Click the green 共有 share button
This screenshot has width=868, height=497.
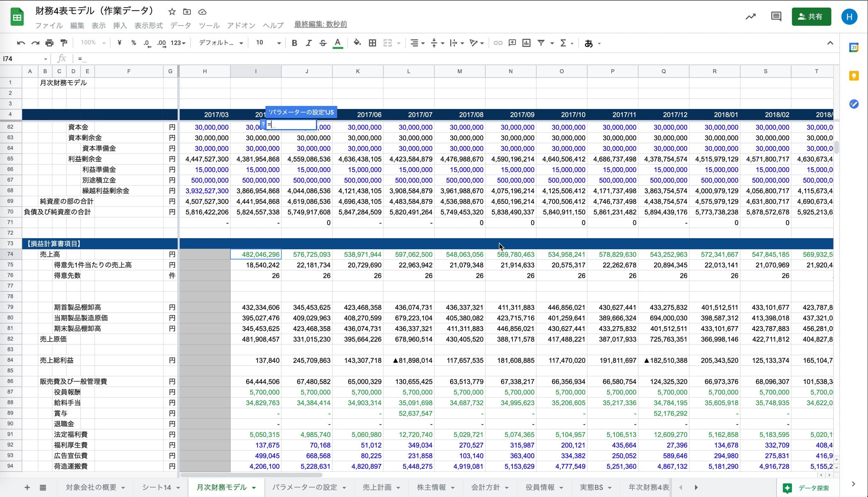coord(811,17)
